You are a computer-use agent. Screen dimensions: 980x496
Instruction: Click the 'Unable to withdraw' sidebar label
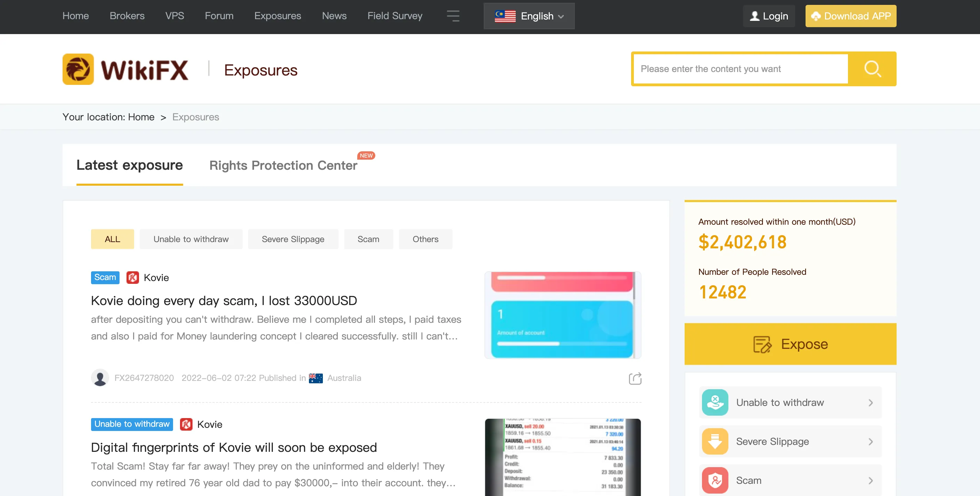tap(780, 403)
